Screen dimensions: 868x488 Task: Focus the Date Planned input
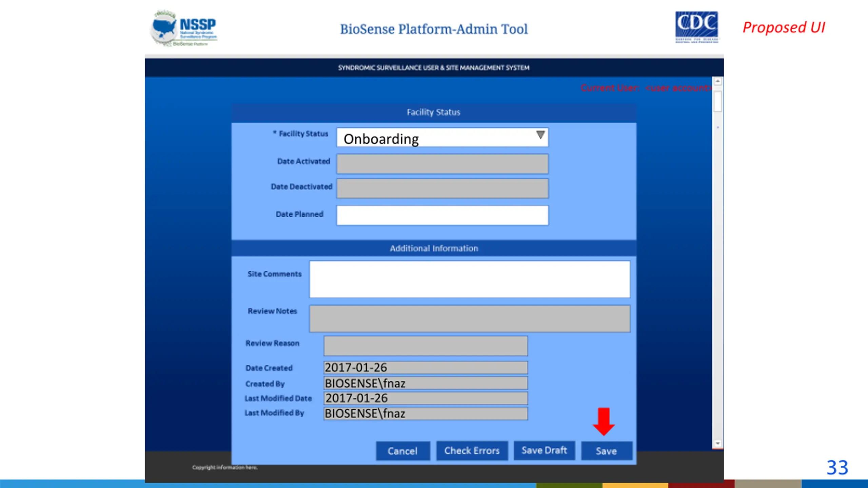coord(442,215)
